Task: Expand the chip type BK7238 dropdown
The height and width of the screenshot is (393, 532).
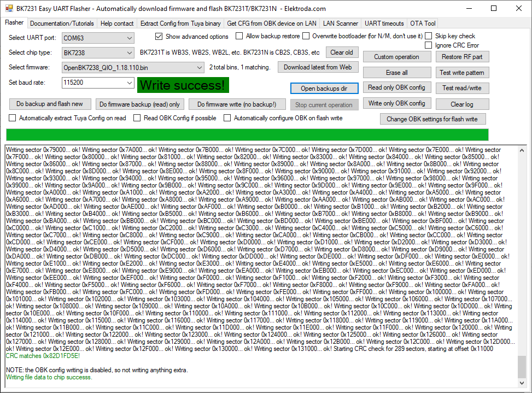Action: (x=98, y=52)
